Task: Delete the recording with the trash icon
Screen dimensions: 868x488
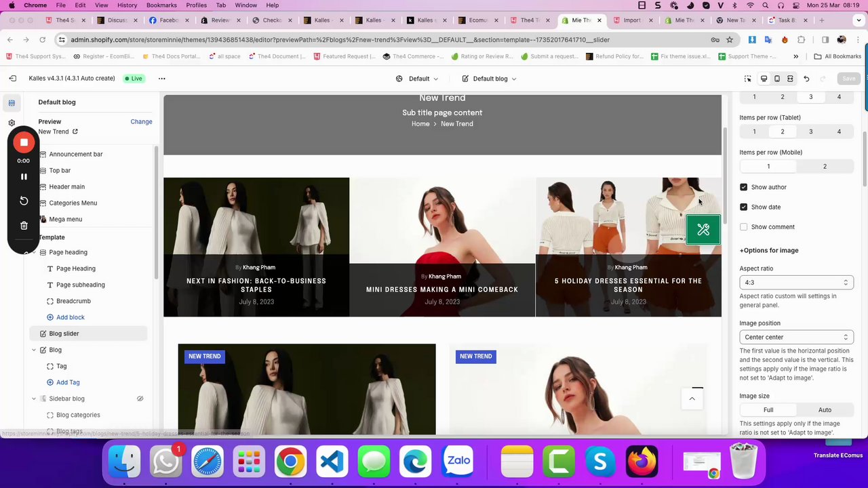Action: (x=24, y=226)
